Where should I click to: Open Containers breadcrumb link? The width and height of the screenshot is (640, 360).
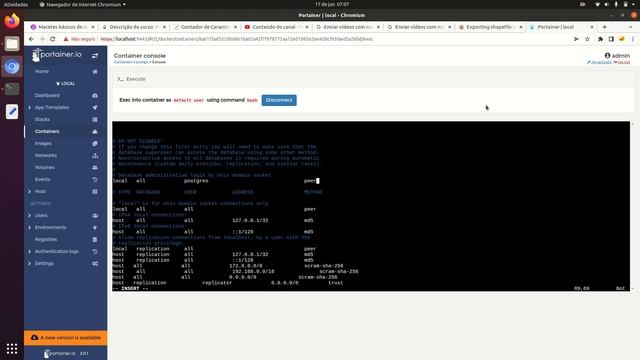click(123, 62)
